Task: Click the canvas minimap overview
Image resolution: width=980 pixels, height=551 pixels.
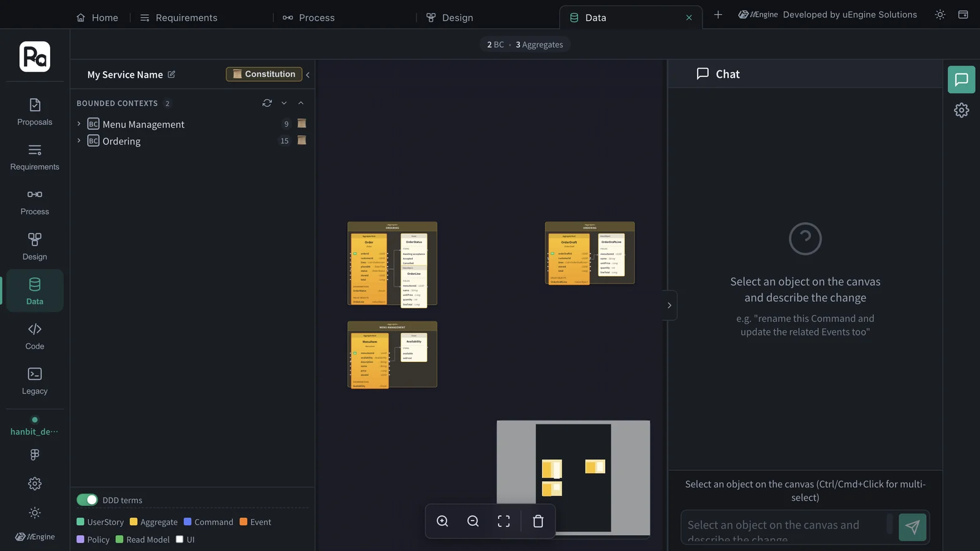Action: (573, 478)
